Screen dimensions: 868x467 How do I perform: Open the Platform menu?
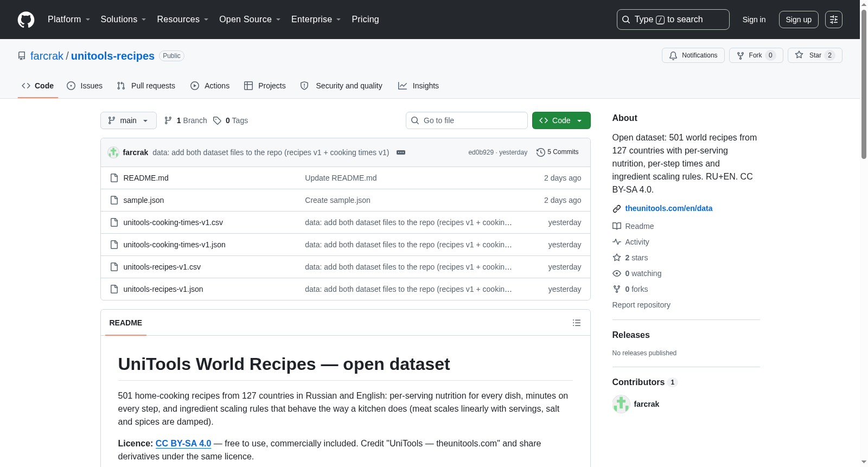pyautogui.click(x=69, y=20)
